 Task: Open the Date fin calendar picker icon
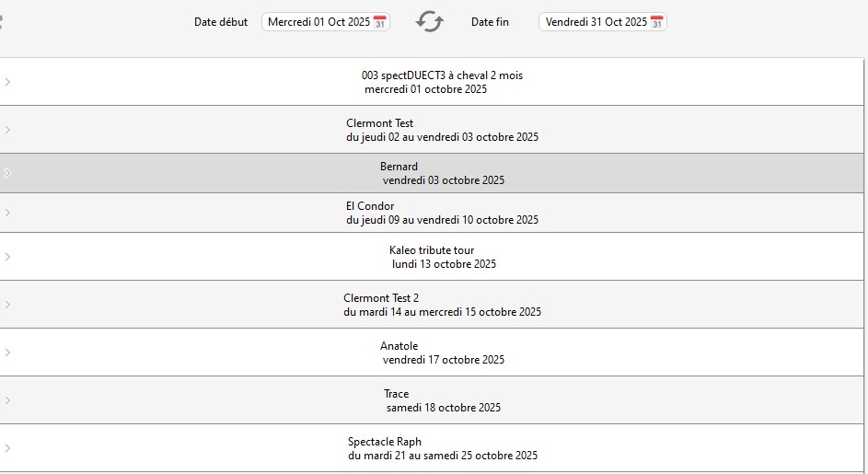(656, 22)
